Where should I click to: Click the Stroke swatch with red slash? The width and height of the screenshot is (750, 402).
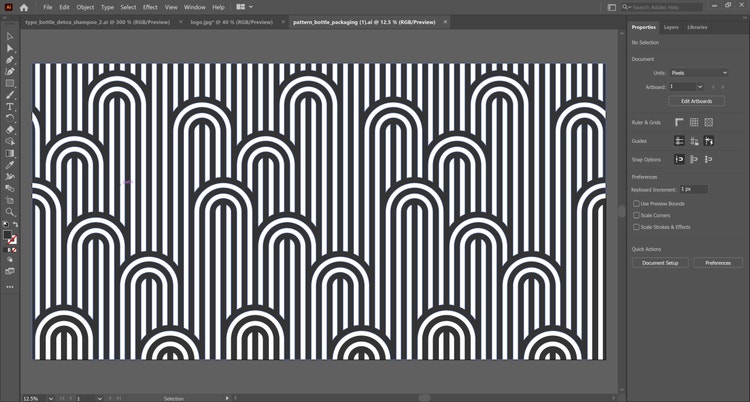(x=13, y=239)
